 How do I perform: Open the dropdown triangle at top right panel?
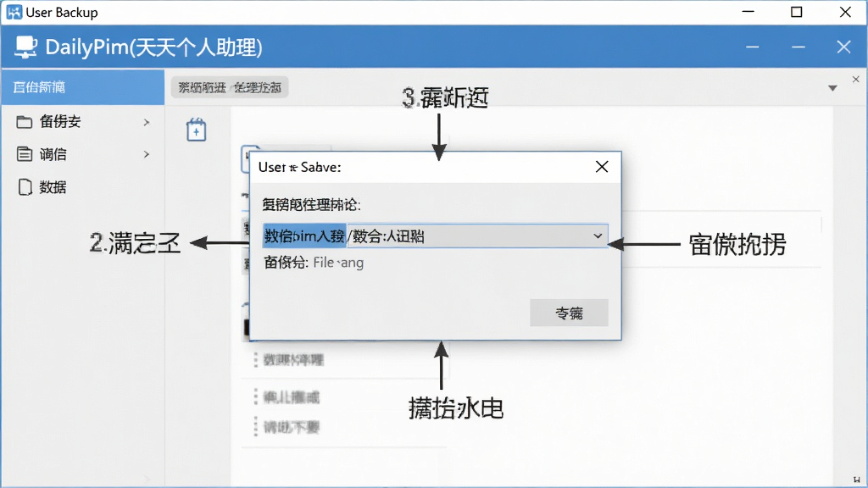click(x=832, y=88)
